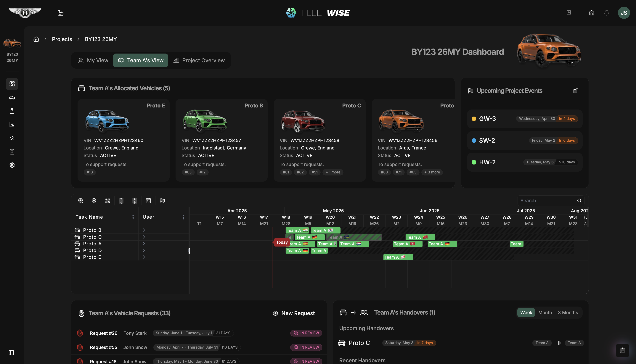The image size is (636, 364).
Task: Switch to the Team A's View tab
Action: point(141,60)
